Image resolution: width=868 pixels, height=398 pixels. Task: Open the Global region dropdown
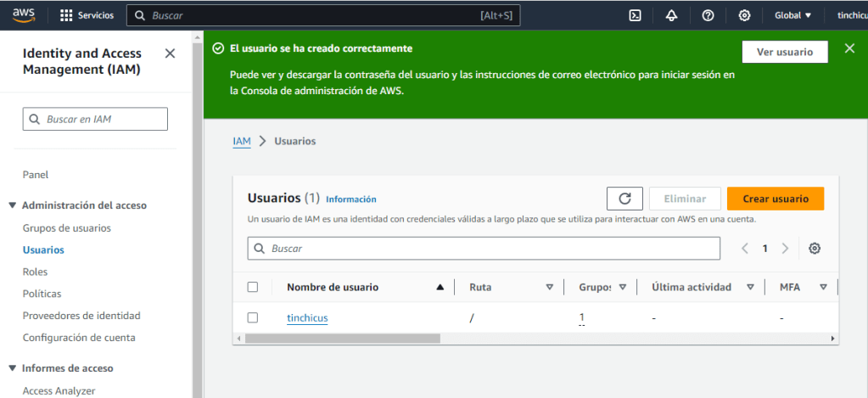792,15
